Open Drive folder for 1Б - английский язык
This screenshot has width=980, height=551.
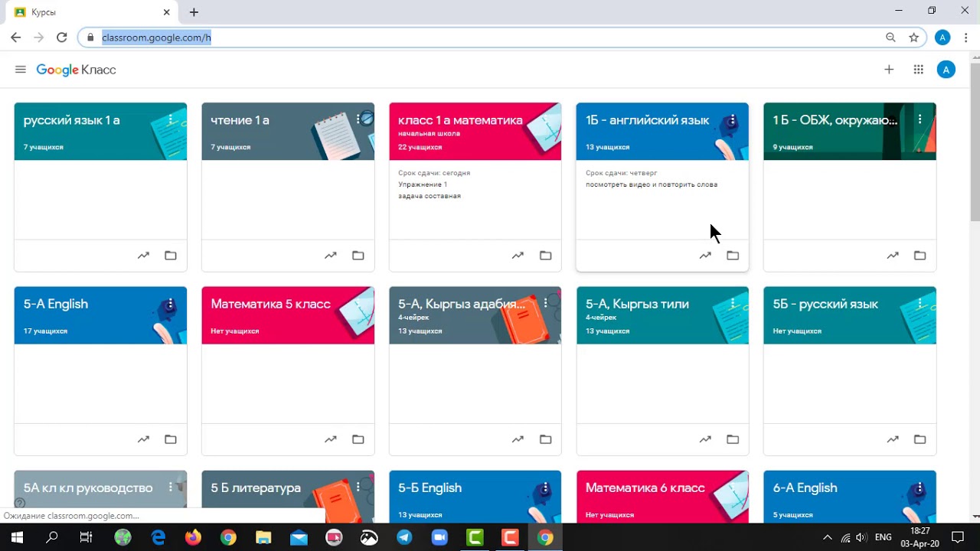point(733,256)
